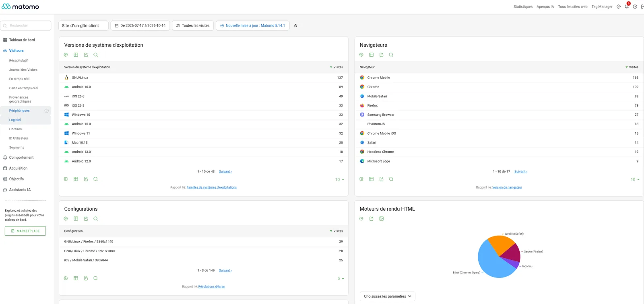The width and height of the screenshot is (644, 304).
Task: Export the Navigateurs report from its top toolbar
Action: 381,55
